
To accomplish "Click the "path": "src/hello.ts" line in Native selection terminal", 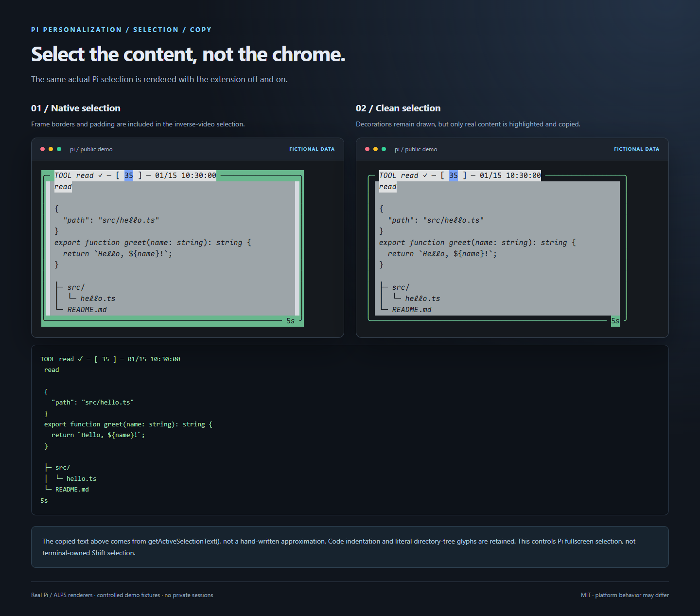I will (111, 220).
